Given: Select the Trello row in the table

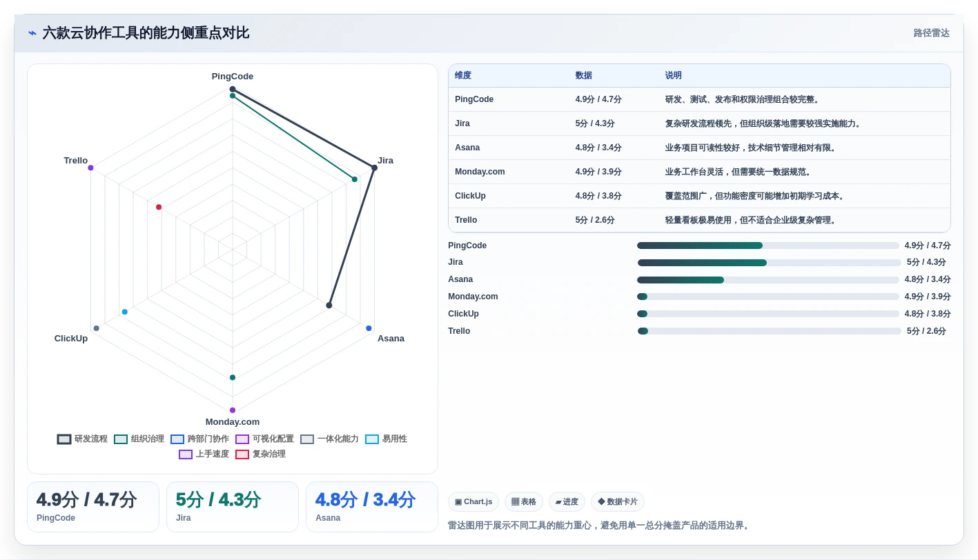Looking at the screenshot, I should (699, 220).
